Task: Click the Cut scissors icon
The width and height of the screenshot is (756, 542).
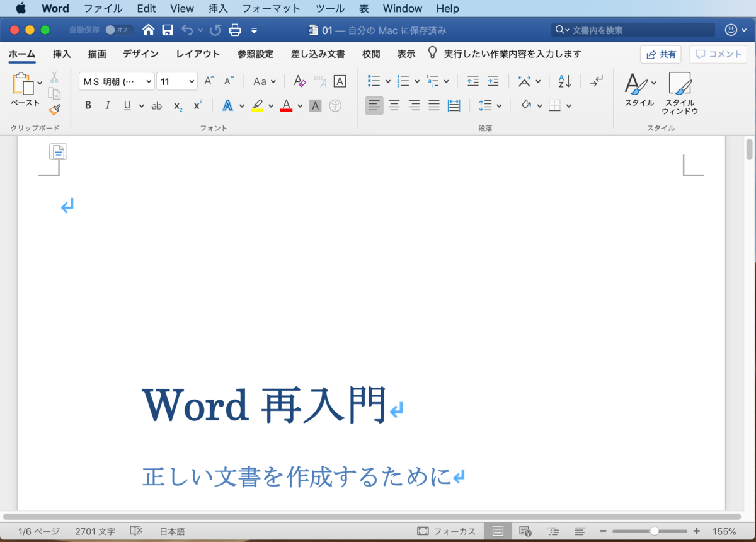Action: coord(54,77)
